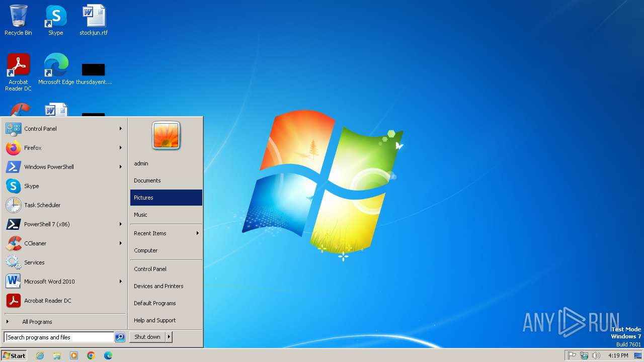The image size is (644, 362).
Task: Open the Recycle Bin desktop icon
Action: pos(18,20)
